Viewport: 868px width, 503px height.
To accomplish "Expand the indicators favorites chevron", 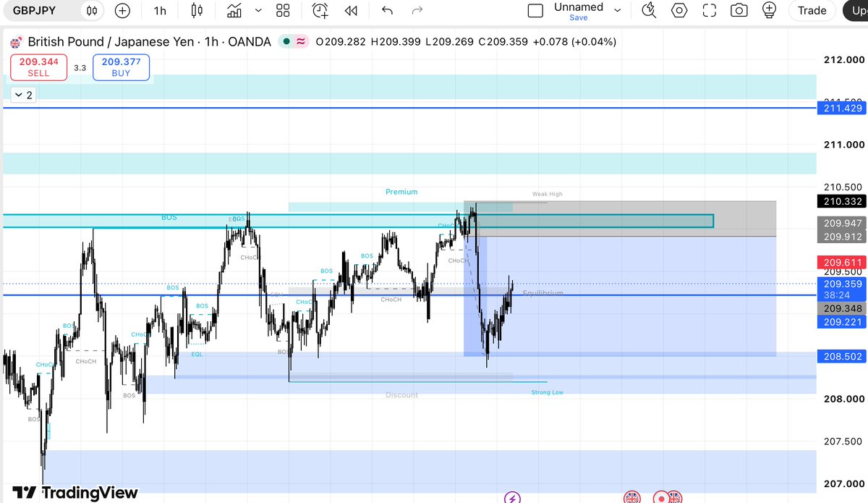I will click(x=258, y=10).
